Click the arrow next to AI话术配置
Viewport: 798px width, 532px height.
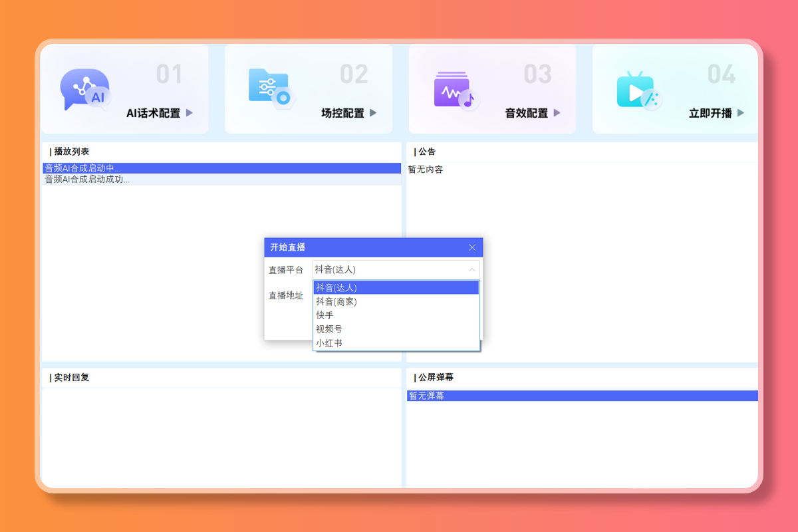click(x=190, y=113)
